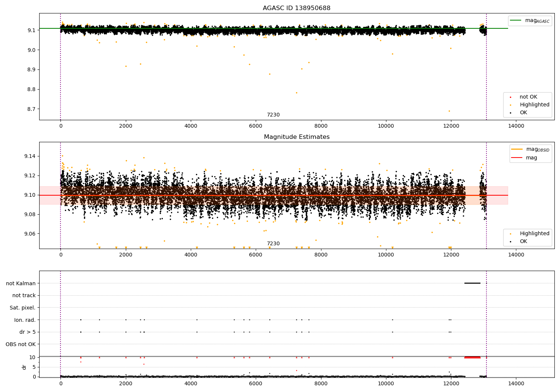560x392 pixels.
Task: Click the 'Sat. pixel.' row label
Action: pyautogui.click(x=23, y=308)
